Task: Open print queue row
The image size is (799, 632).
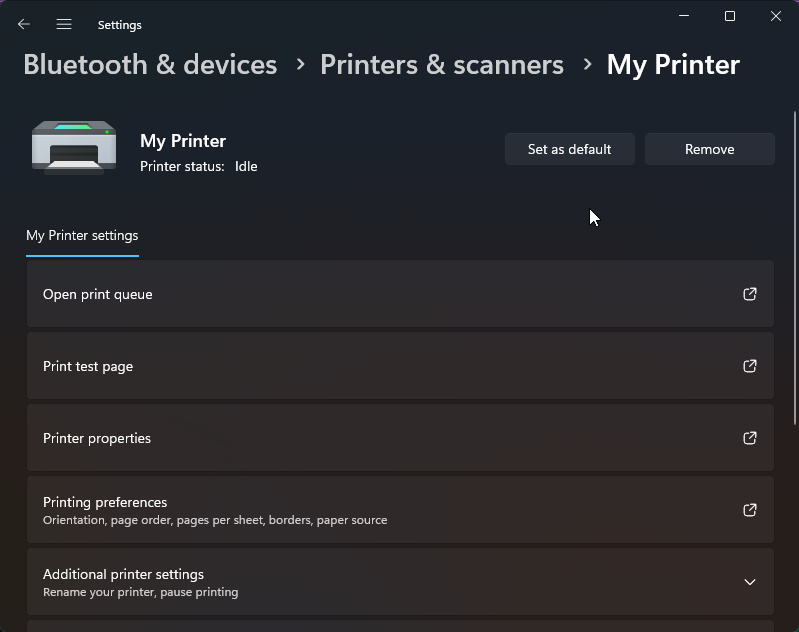Action: coord(400,294)
